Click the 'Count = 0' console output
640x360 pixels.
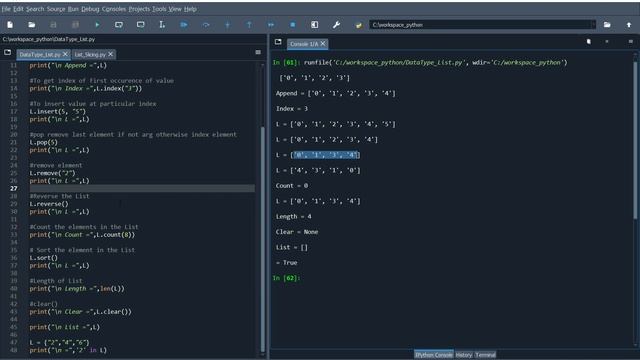(292, 186)
